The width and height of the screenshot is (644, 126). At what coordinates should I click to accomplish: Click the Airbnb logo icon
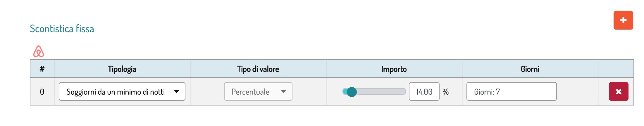39,52
